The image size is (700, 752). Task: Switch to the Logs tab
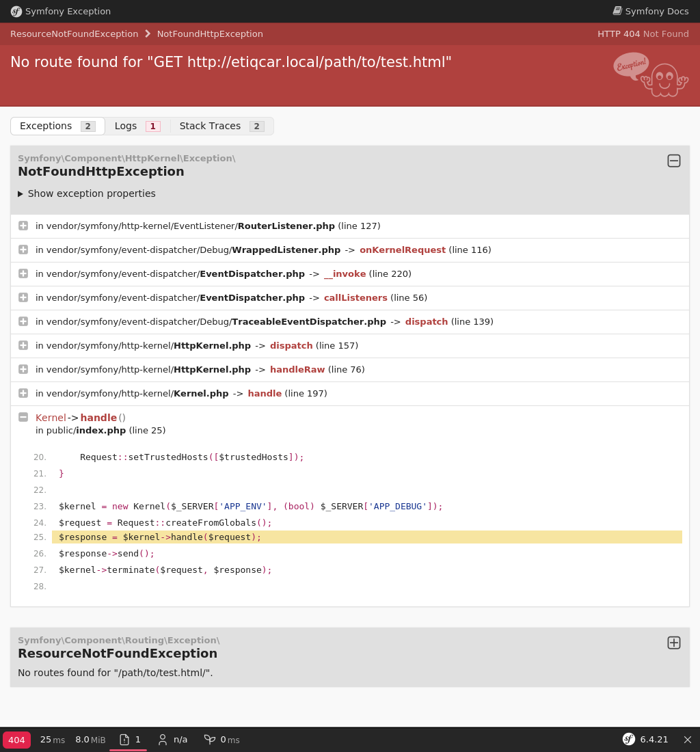point(137,126)
